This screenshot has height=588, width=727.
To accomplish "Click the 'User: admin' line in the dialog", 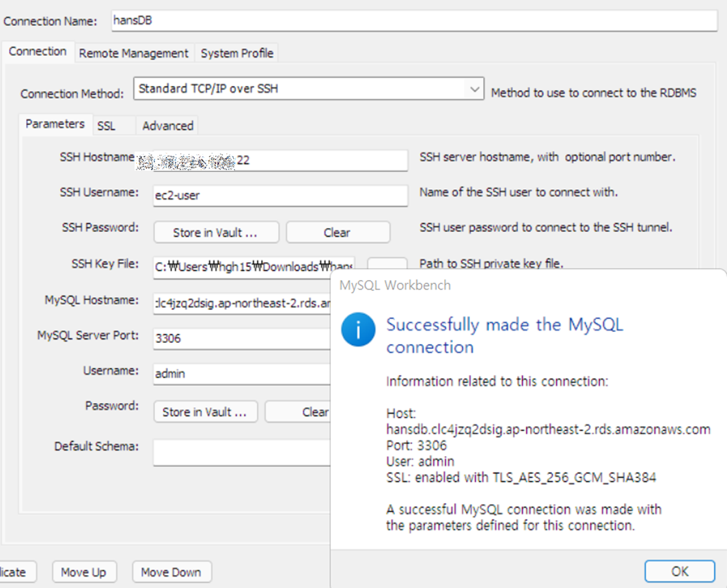I will pos(420,462).
